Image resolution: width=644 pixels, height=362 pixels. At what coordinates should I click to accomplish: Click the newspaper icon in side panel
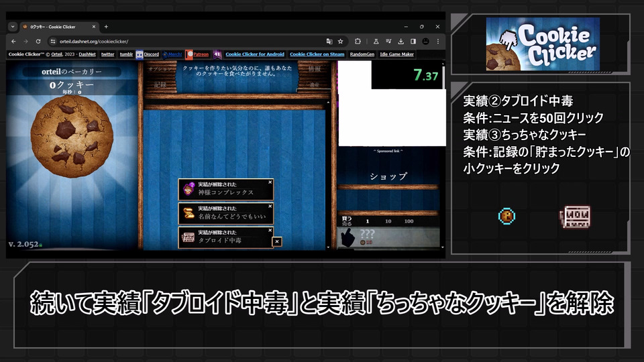click(x=575, y=217)
